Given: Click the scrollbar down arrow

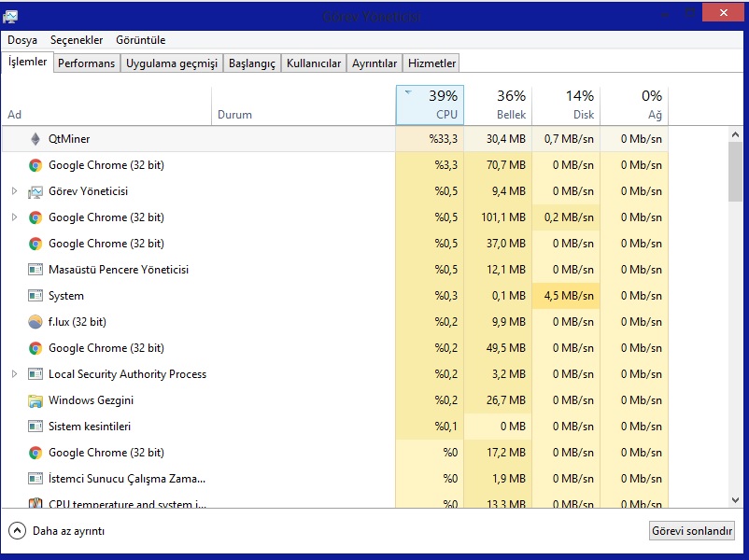Looking at the screenshot, I should [x=735, y=500].
